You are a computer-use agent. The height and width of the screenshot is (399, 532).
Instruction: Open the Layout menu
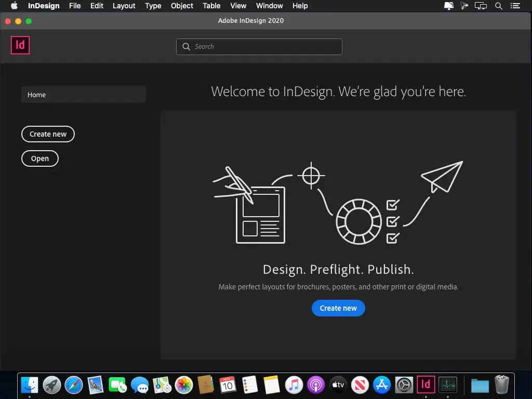tap(124, 6)
